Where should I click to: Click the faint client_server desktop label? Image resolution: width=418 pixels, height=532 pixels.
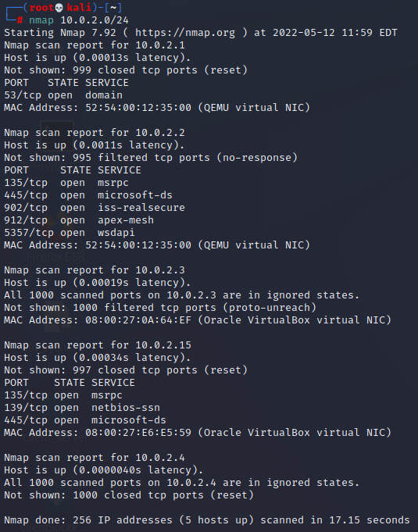tap(55, 438)
